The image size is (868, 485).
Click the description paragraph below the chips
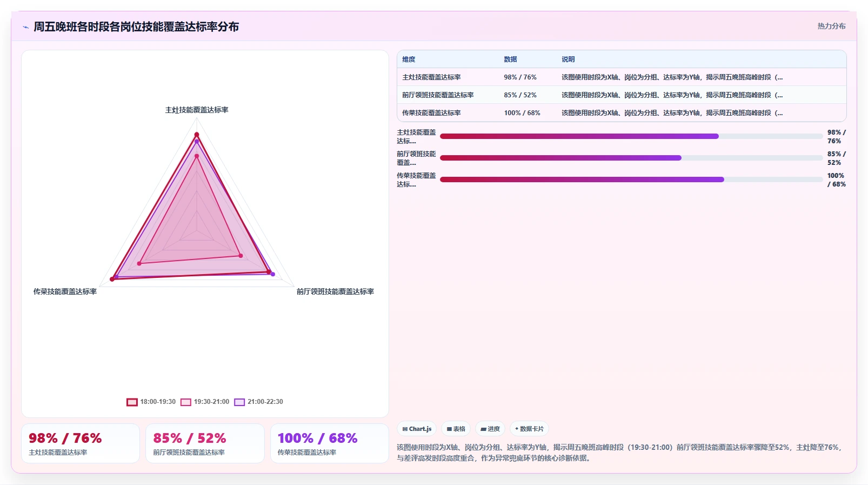click(x=620, y=453)
